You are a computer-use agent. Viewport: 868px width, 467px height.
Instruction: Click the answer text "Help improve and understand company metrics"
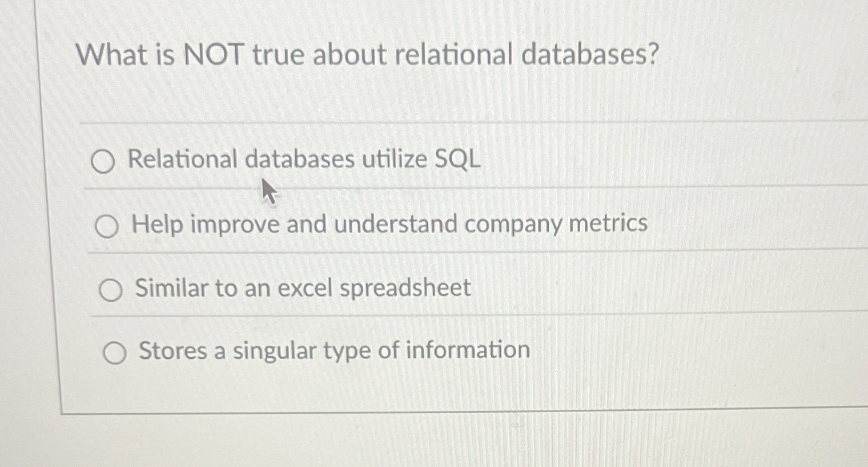point(388,224)
